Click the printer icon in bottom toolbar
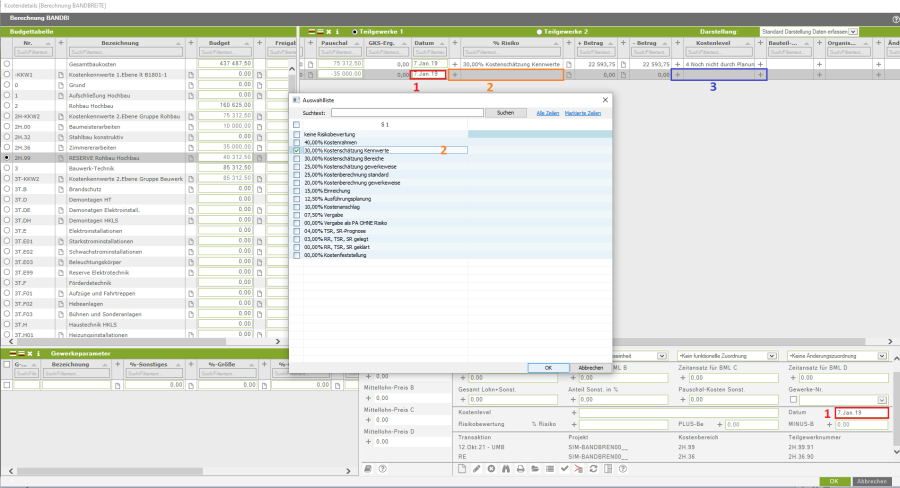The image size is (900, 488). pos(521,469)
